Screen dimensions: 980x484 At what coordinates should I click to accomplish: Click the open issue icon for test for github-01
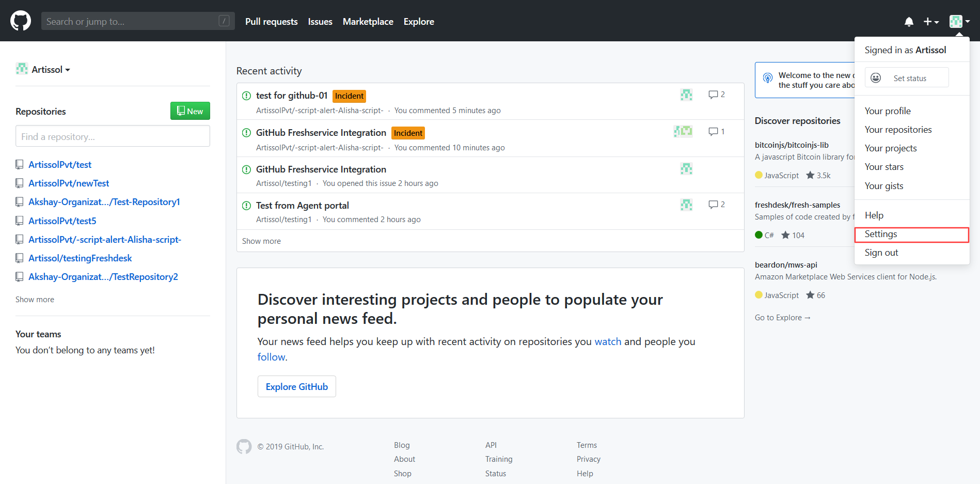click(x=246, y=96)
